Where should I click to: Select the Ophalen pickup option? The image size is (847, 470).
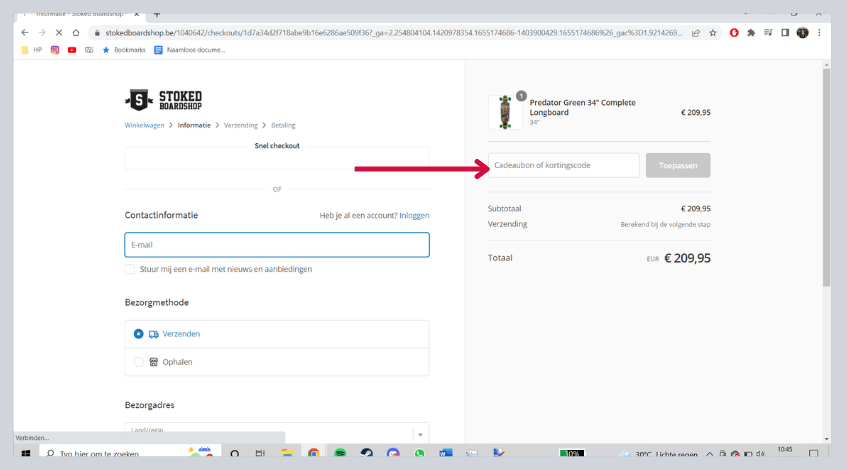point(139,362)
